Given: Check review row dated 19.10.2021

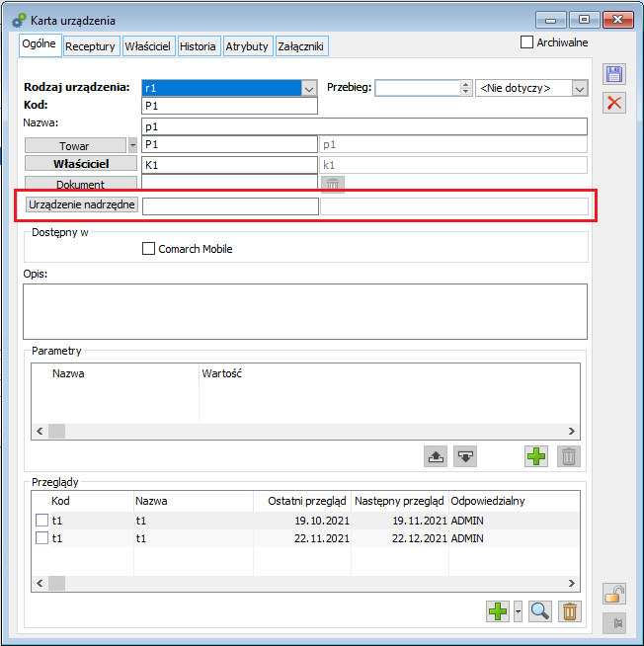Looking at the screenshot, I should click(42, 521).
